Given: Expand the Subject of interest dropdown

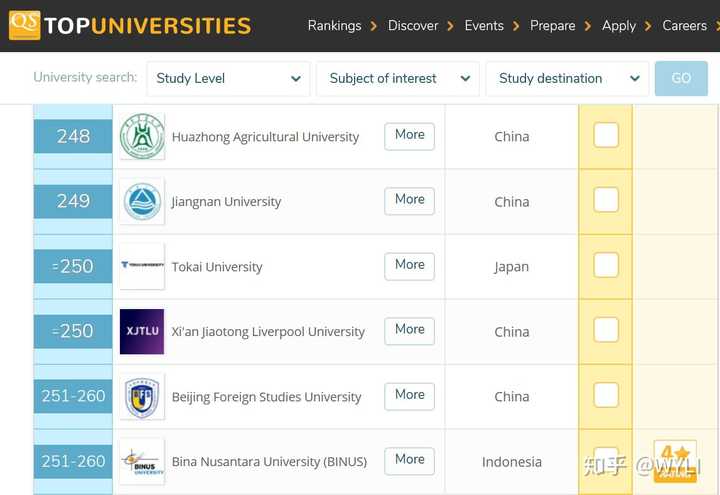Looking at the screenshot, I should [x=398, y=79].
